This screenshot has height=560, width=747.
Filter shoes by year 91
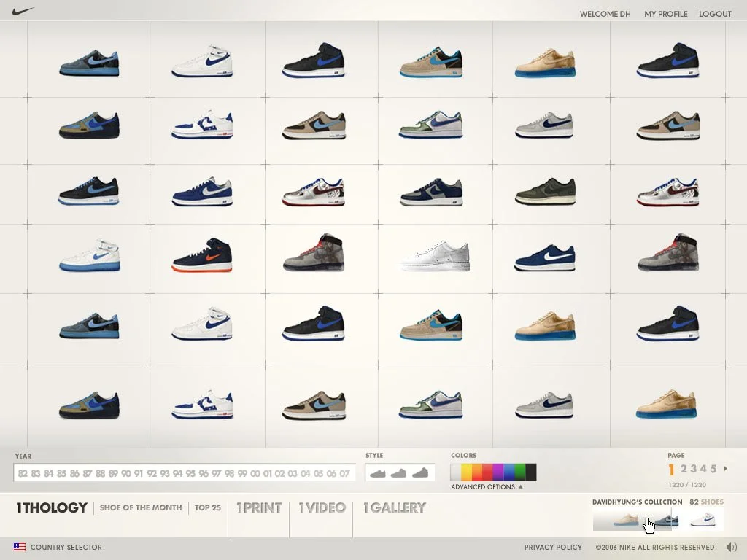tap(138, 474)
